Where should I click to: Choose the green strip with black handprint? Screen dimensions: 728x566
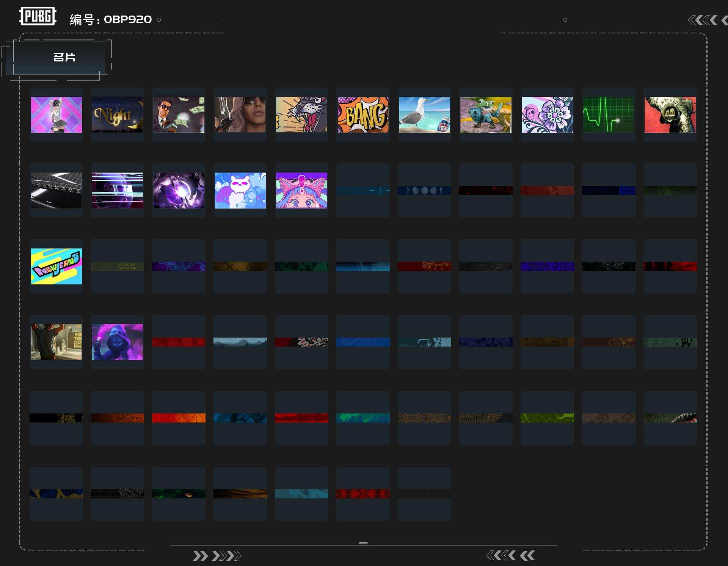coord(670,342)
